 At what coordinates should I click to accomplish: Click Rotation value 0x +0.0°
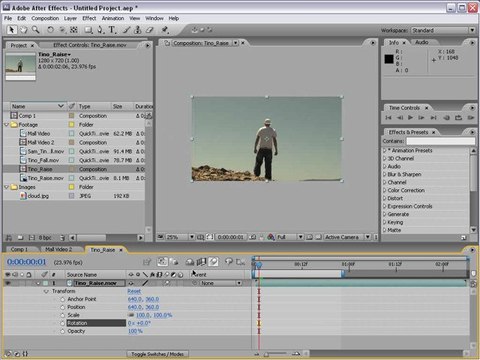click(139, 323)
